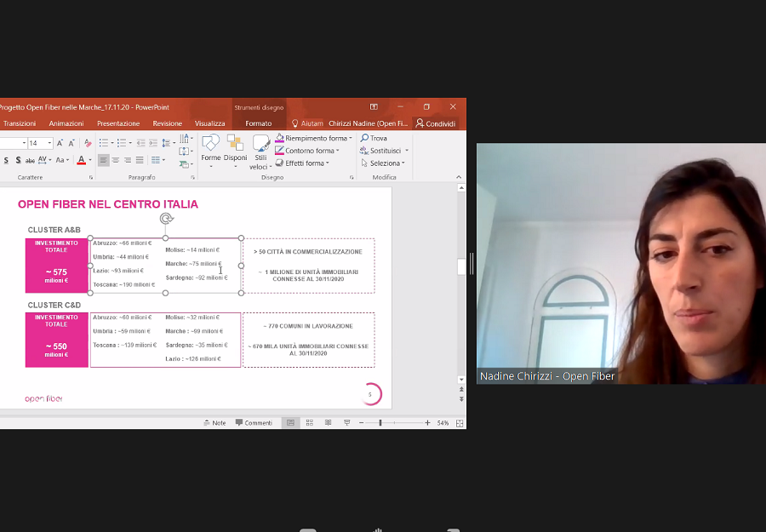766x532 pixels.
Task: Open account name Chirizzi Nadine
Action: (x=368, y=123)
